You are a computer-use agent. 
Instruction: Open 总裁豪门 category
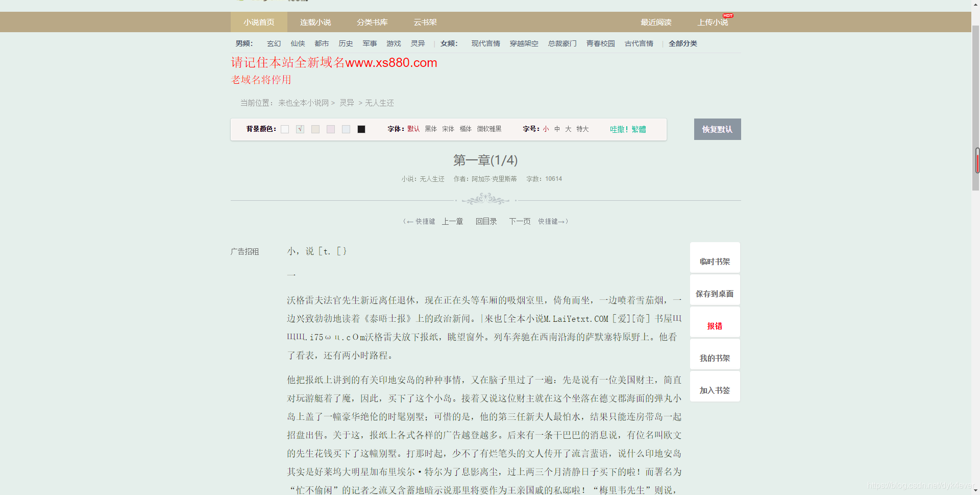click(x=562, y=43)
